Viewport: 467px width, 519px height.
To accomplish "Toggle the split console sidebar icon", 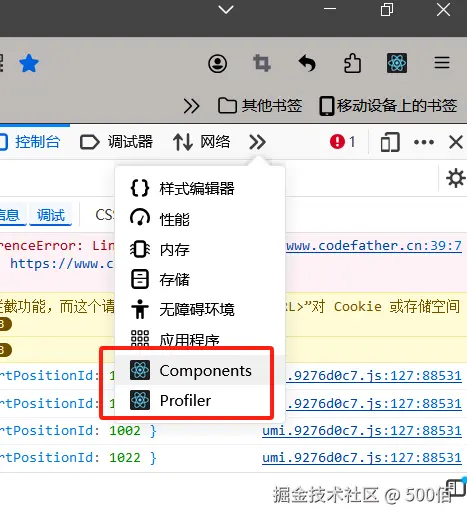I will (456, 488).
